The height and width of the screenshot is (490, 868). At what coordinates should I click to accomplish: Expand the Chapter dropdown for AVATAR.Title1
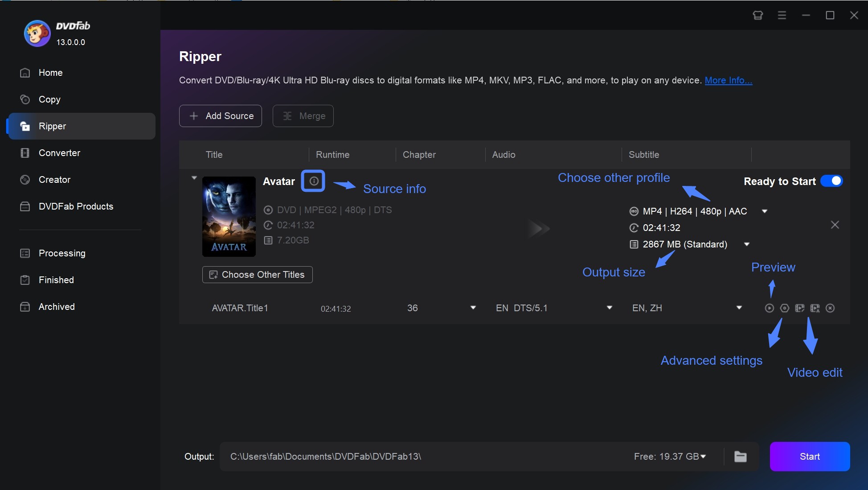[x=473, y=308]
